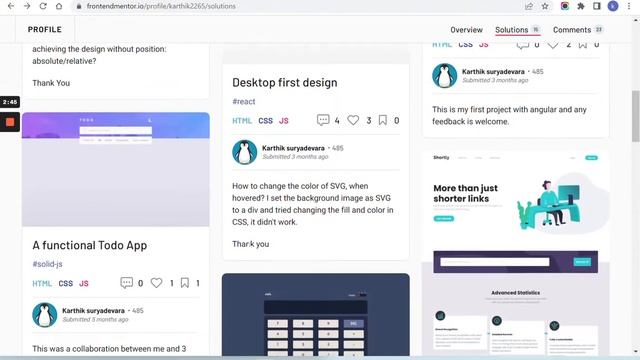
Task: Click JS label on Todo App card
Action: [84, 283]
